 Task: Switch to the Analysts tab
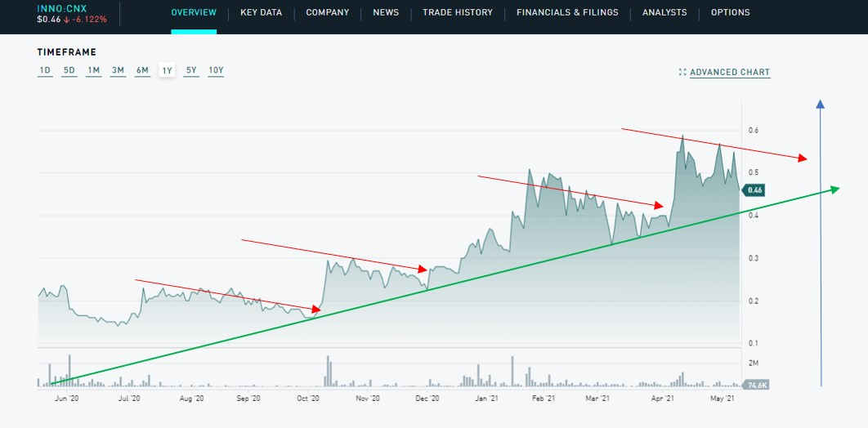click(x=664, y=13)
